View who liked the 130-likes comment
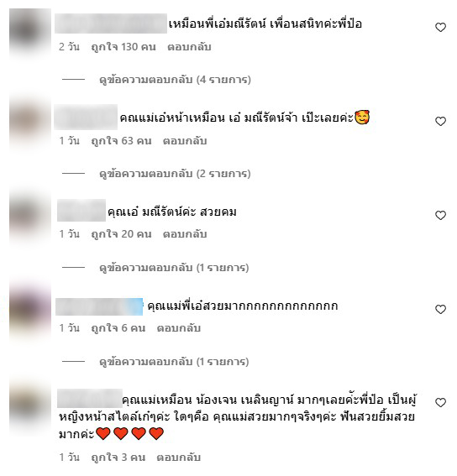Image resolution: width=457 pixels, height=476 pixels. click(x=123, y=47)
